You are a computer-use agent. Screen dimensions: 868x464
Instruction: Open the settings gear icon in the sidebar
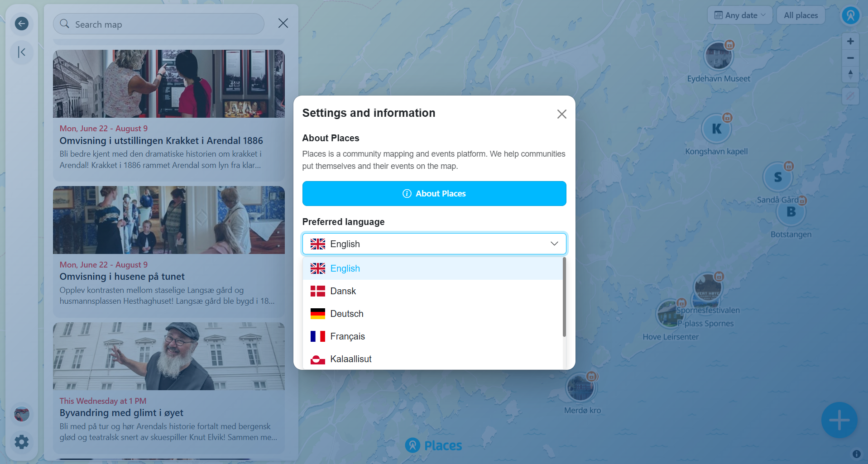pos(21,442)
